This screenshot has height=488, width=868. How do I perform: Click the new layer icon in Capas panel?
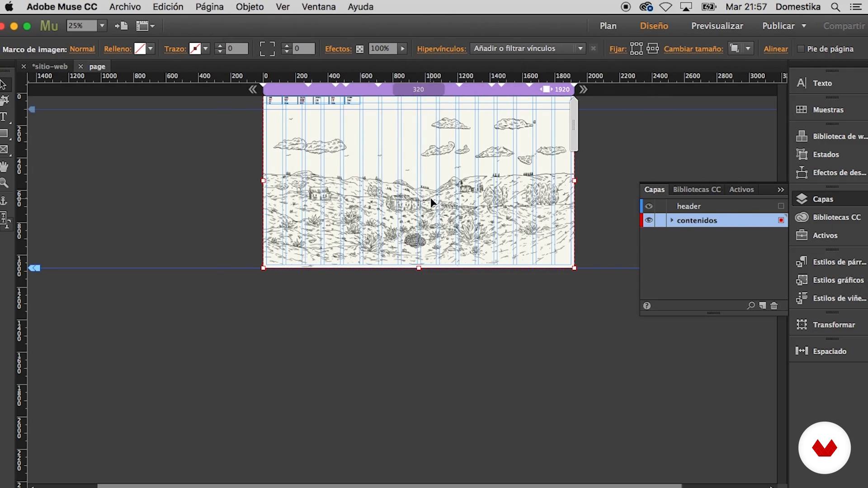763,305
